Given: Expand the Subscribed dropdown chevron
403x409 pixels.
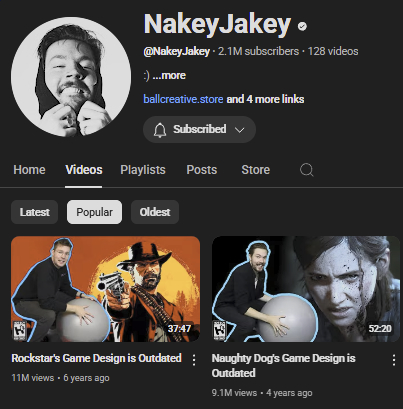Looking at the screenshot, I should tap(239, 130).
